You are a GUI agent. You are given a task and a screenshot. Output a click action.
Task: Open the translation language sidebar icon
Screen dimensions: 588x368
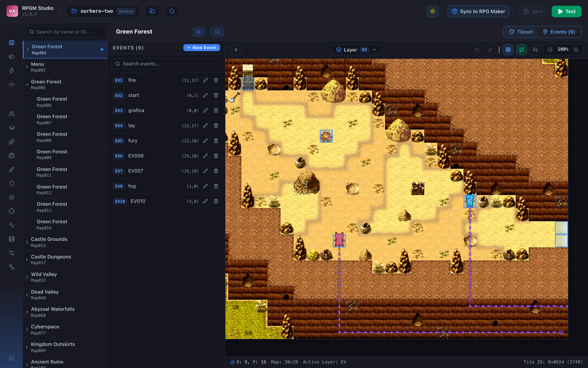point(11,267)
